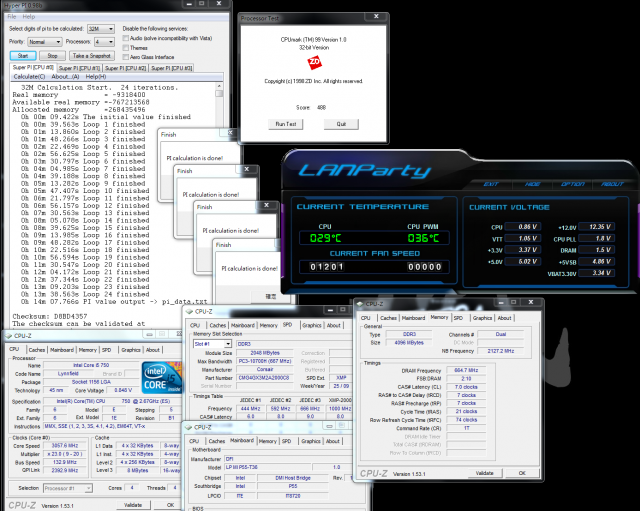Click HIDE in LANParty utility
The width and height of the screenshot is (640, 511).
[532, 184]
